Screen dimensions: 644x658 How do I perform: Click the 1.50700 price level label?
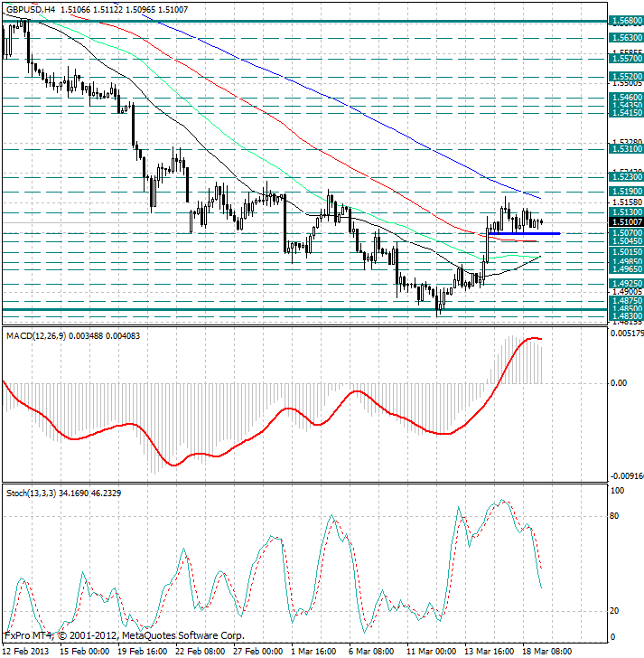tap(627, 232)
